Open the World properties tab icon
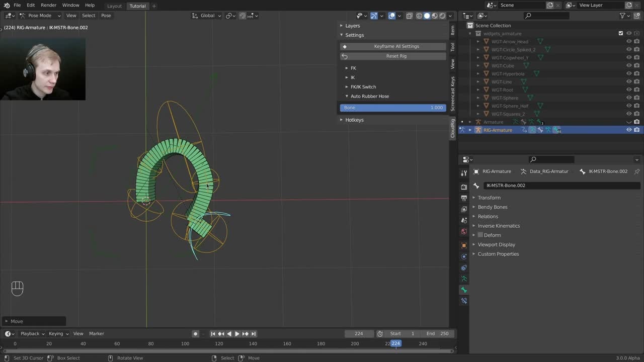The image size is (644, 362). coord(464,232)
